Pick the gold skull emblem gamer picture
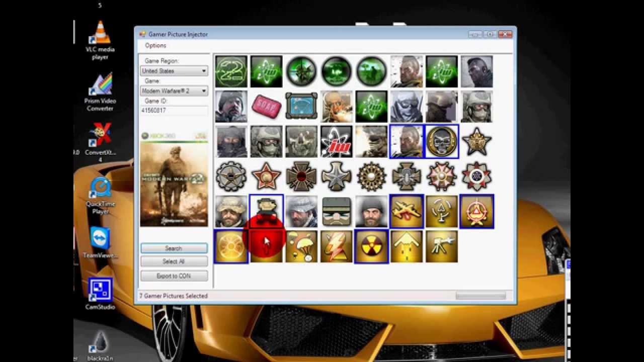Screen dimensions: 644x362 click(x=442, y=142)
